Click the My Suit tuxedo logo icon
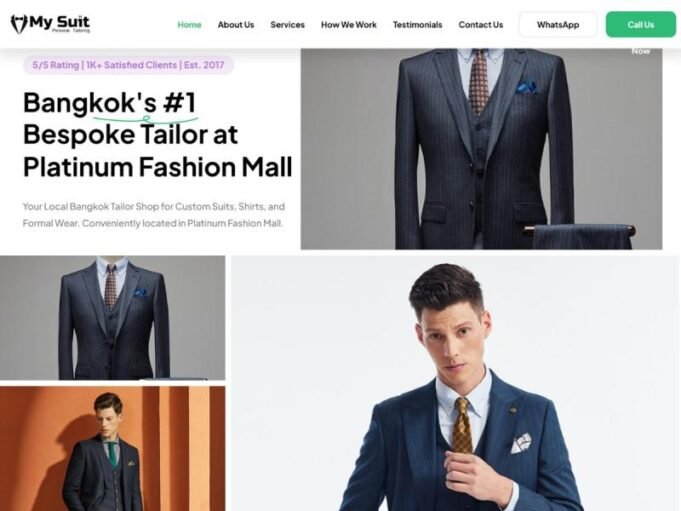The width and height of the screenshot is (681, 511). (x=19, y=24)
